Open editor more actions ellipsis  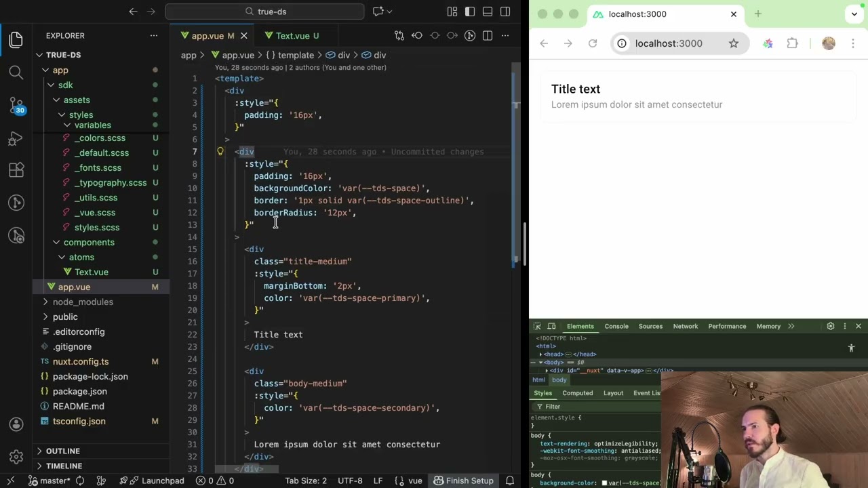(x=505, y=35)
